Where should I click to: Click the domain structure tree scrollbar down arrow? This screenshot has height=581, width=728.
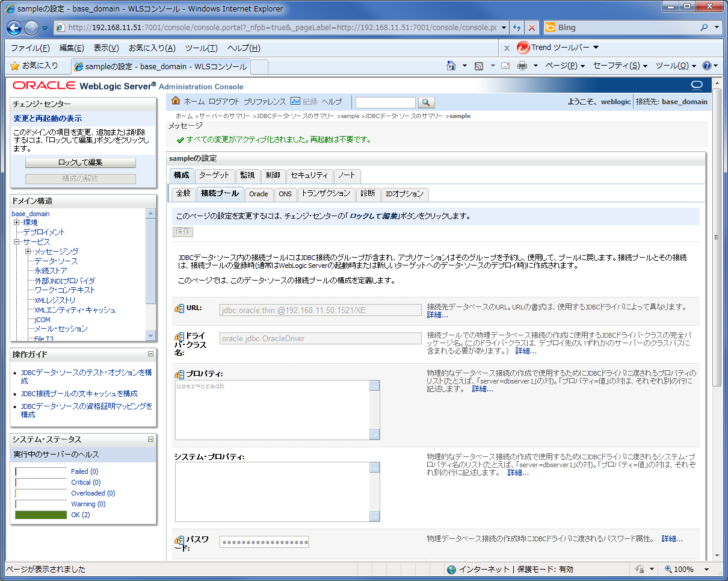pyautogui.click(x=151, y=335)
